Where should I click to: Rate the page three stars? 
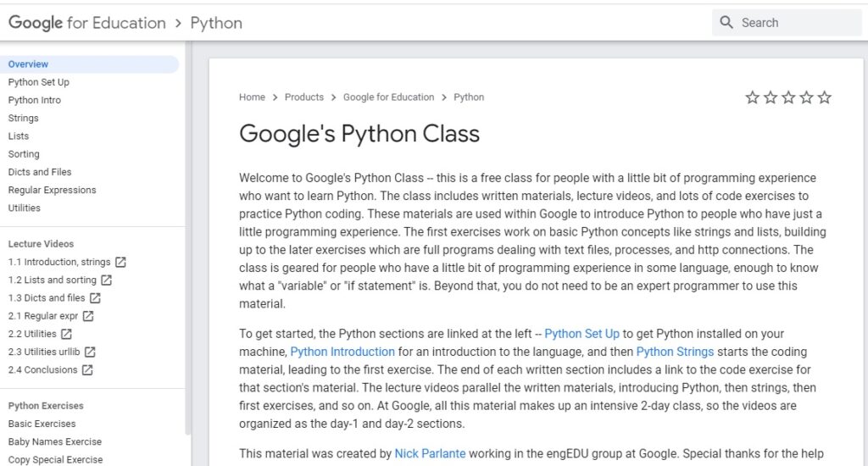click(x=788, y=97)
